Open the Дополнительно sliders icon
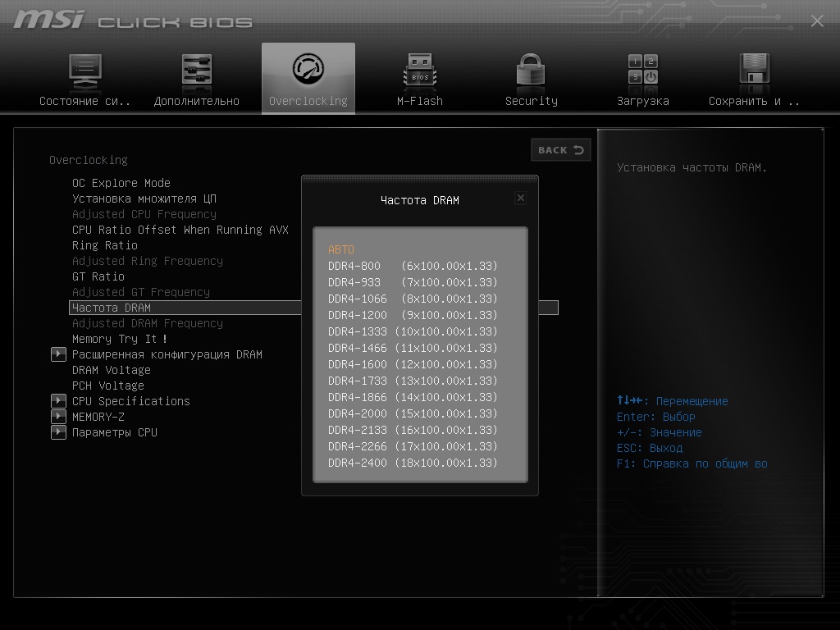Image resolution: width=840 pixels, height=630 pixels. (197, 71)
